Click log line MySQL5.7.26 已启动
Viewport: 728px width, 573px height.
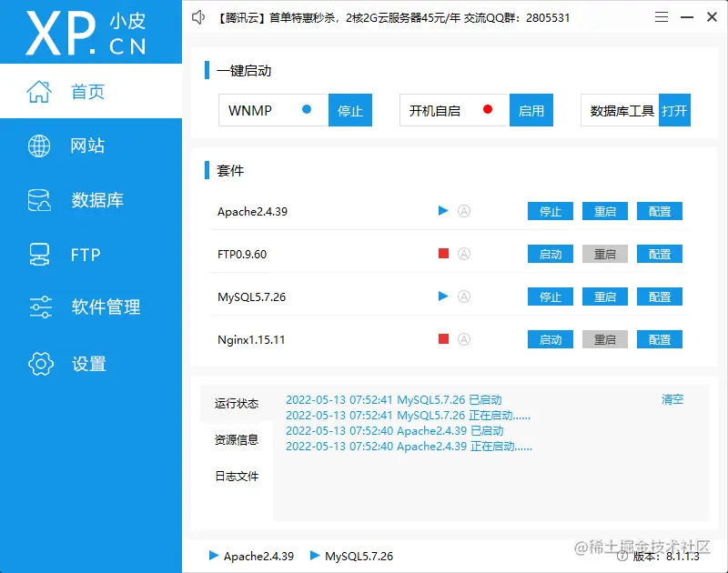(x=394, y=399)
